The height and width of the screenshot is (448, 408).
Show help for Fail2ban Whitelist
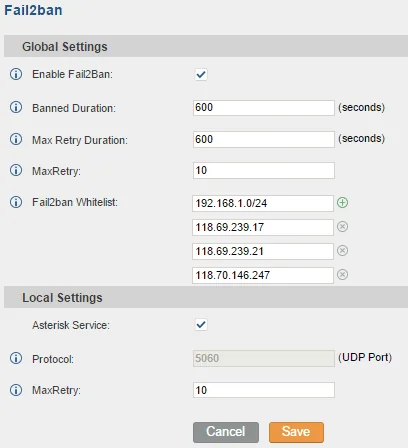pos(16,202)
